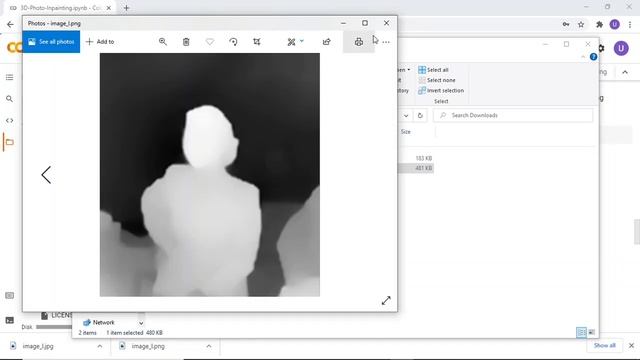This screenshot has height=360, width=640.
Task: Close the Chrome downloads bar
Action: (631, 346)
